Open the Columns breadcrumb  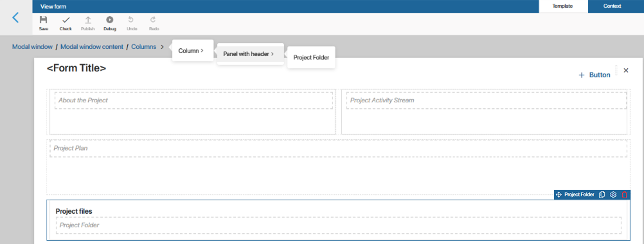coord(144,47)
